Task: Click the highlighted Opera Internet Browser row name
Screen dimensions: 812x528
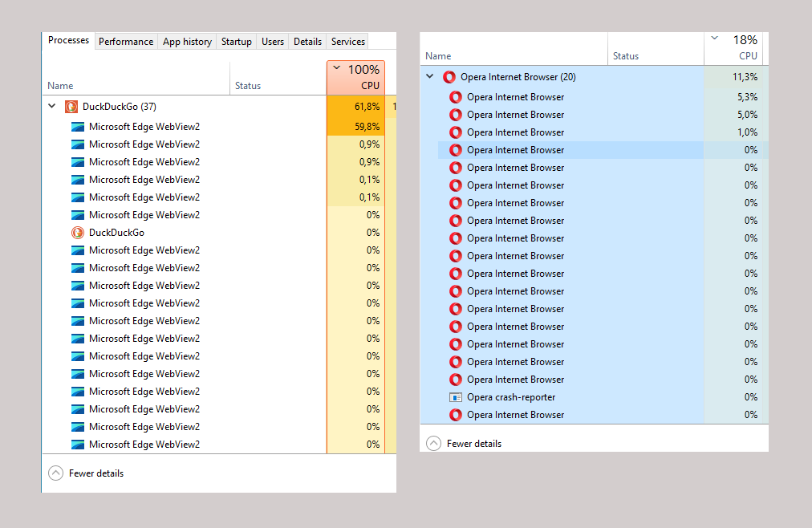Action: [515, 150]
